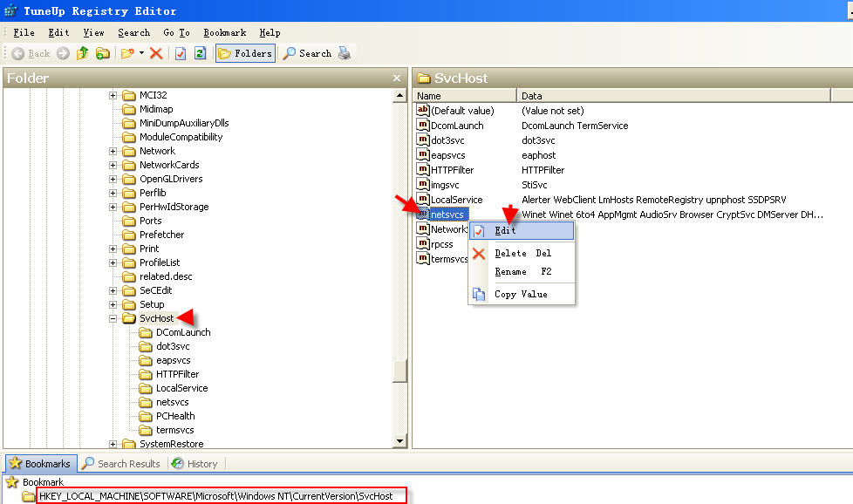Select the Ports folder

click(142, 221)
